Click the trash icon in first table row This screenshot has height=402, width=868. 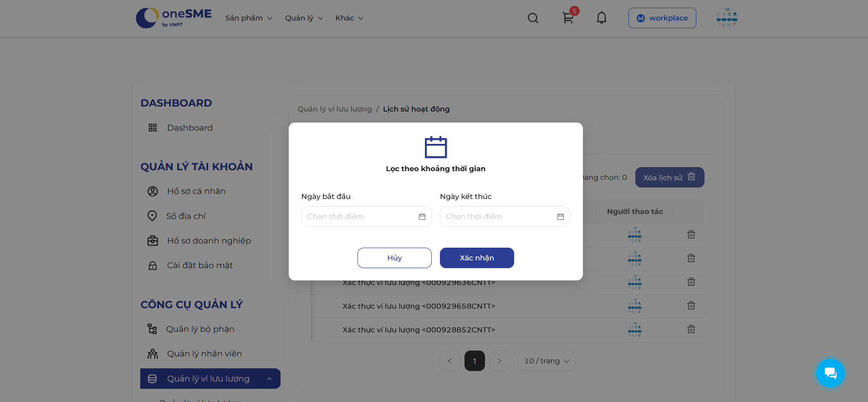coord(691,234)
